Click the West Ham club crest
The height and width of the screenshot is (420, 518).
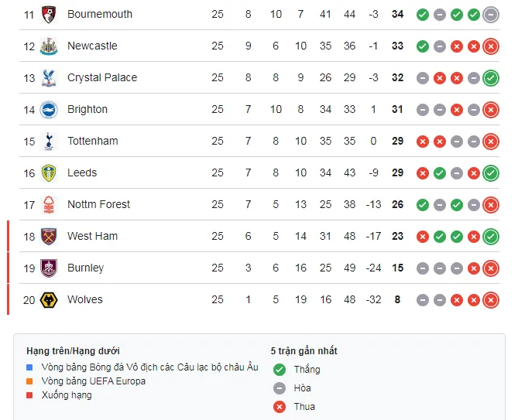click(x=50, y=236)
